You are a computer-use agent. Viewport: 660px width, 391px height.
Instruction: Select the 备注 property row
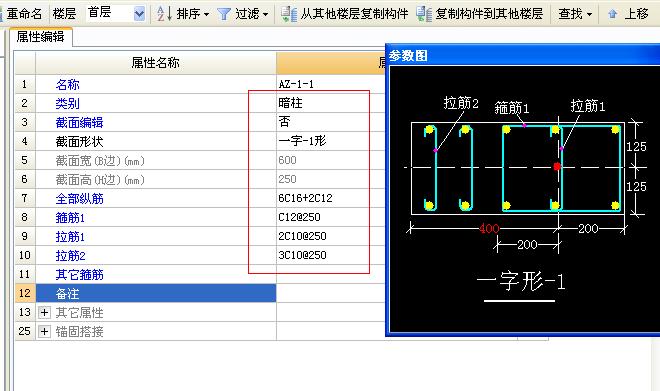click(x=156, y=293)
